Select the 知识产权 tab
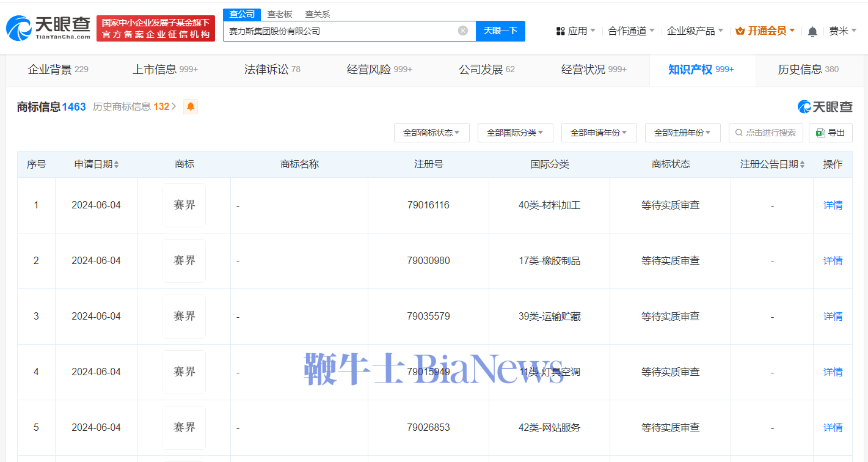868x462 pixels. (701, 70)
